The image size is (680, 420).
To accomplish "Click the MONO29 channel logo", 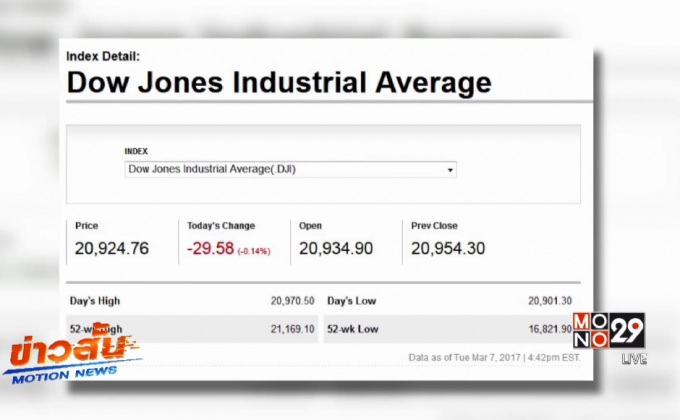I will (608, 330).
